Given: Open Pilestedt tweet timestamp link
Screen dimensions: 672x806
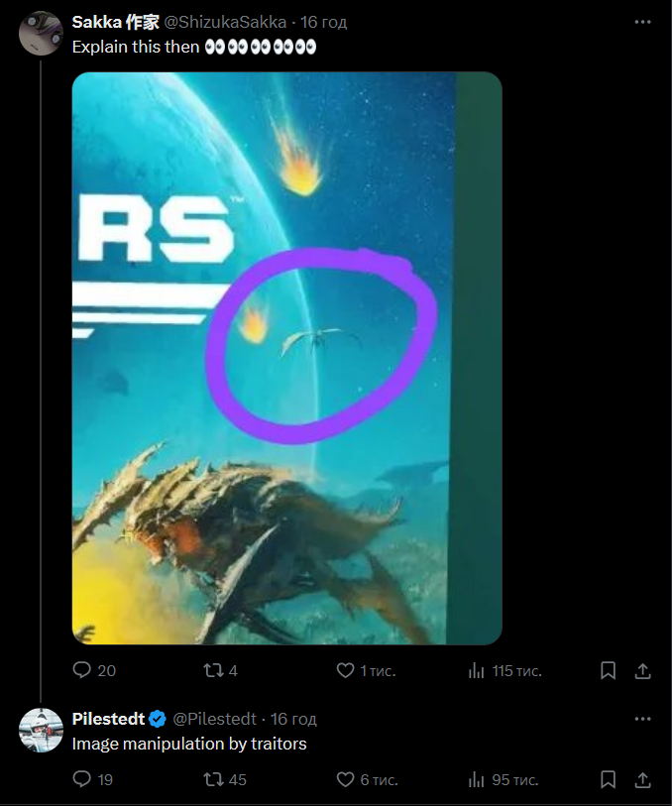Looking at the screenshot, I should [x=293, y=719].
